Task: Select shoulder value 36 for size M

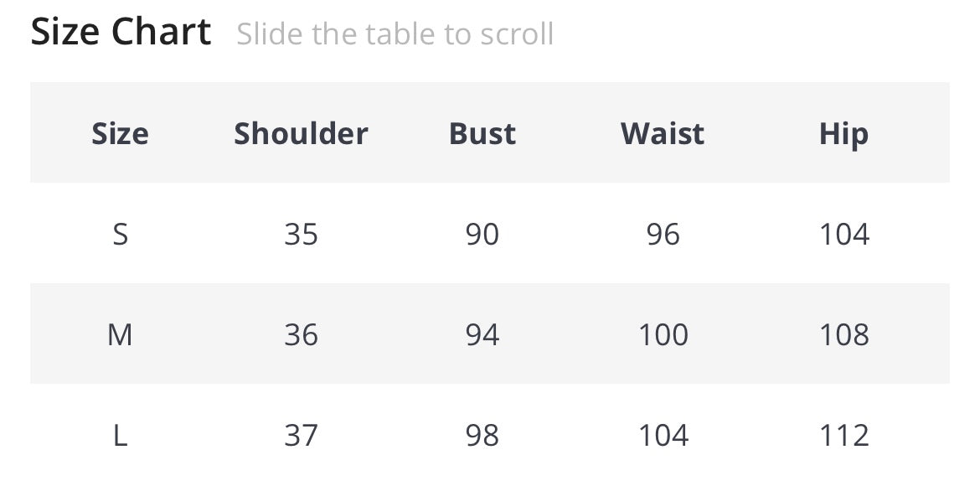Action: click(x=301, y=334)
